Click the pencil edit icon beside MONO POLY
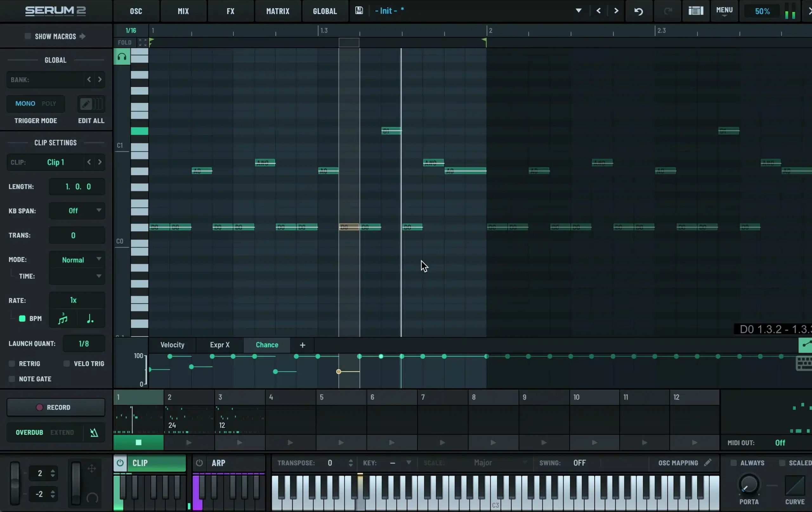This screenshot has height=512, width=812. pyautogui.click(x=86, y=104)
